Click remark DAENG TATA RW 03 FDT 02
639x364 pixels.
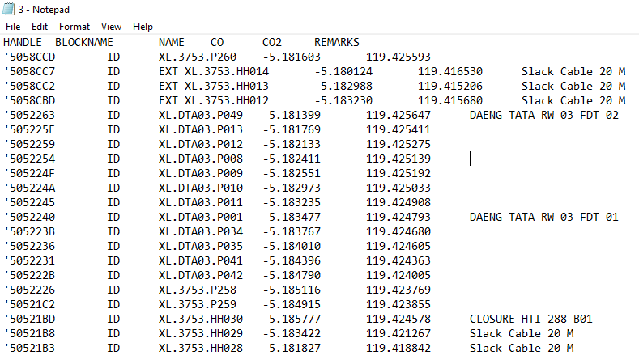pyautogui.click(x=544, y=115)
